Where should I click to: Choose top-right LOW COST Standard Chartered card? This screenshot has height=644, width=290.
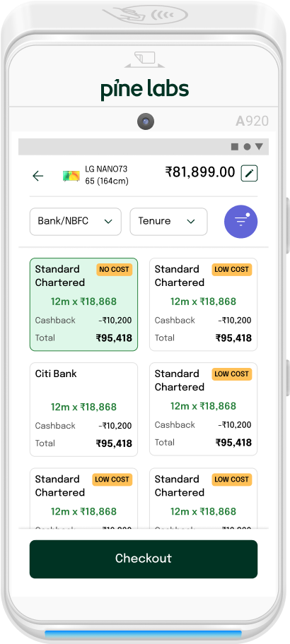[203, 304]
